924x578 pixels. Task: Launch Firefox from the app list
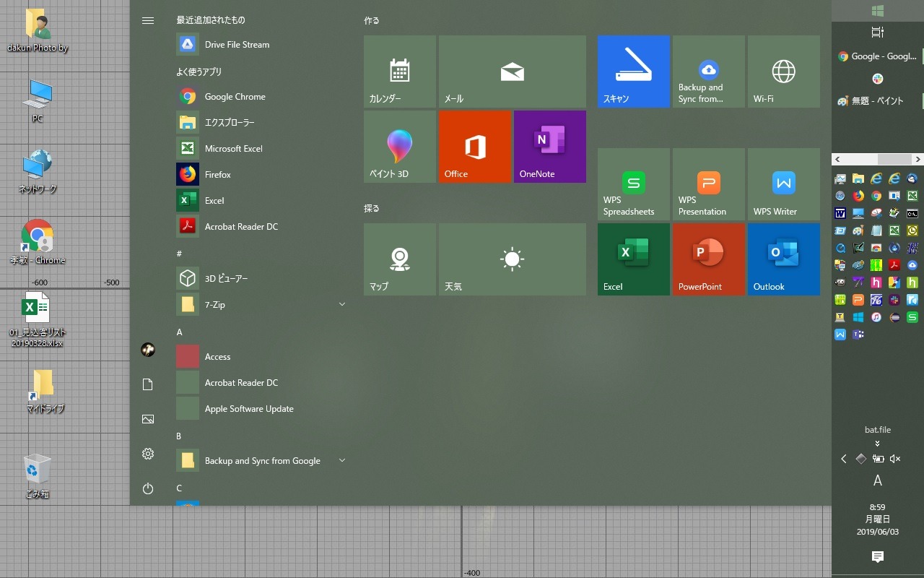coord(261,174)
